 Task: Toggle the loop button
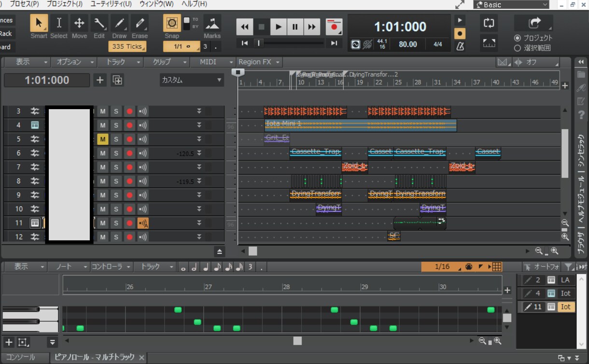tap(489, 23)
